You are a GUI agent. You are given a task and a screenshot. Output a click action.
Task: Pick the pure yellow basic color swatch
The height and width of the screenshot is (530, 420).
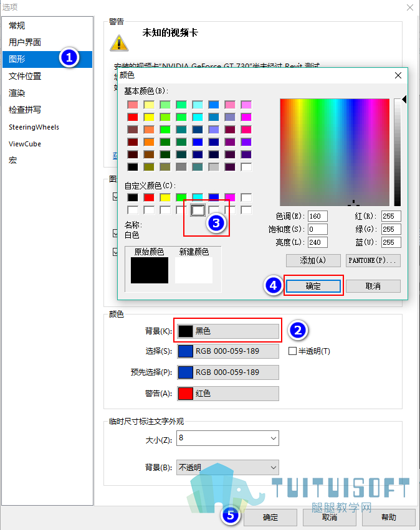(x=149, y=117)
